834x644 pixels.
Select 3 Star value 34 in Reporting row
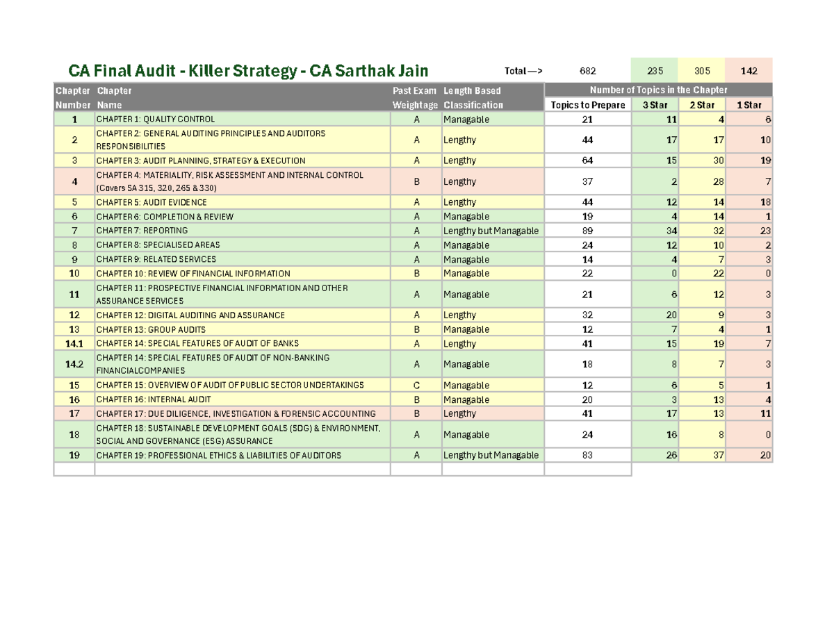[655, 231]
